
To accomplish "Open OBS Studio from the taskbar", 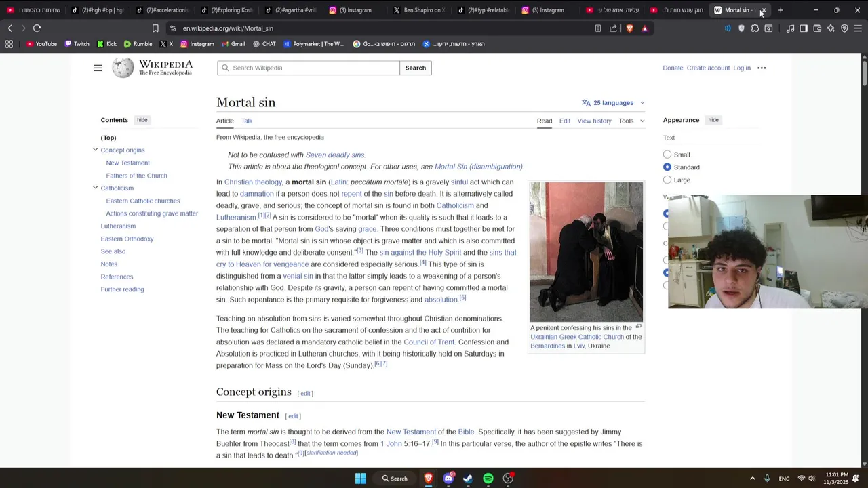I will pyautogui.click(x=508, y=479).
